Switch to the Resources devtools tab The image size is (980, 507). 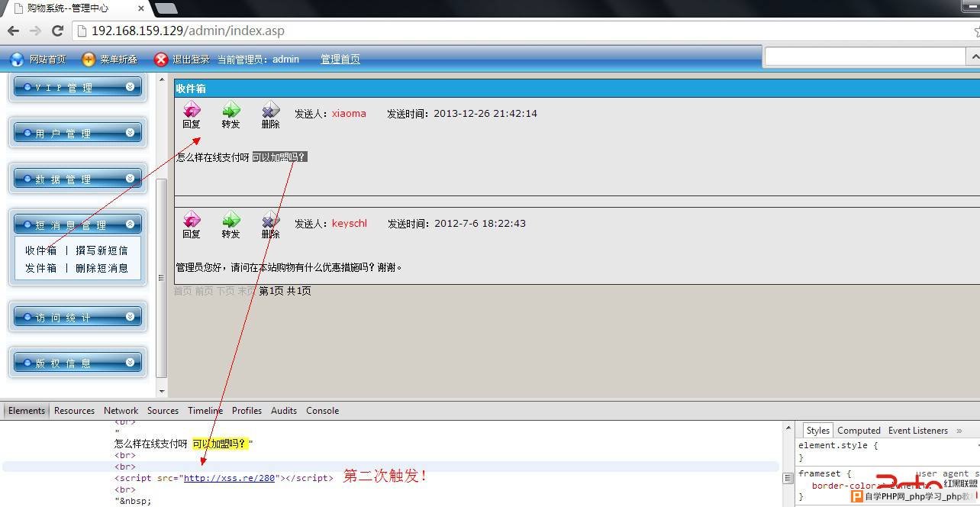coord(74,411)
